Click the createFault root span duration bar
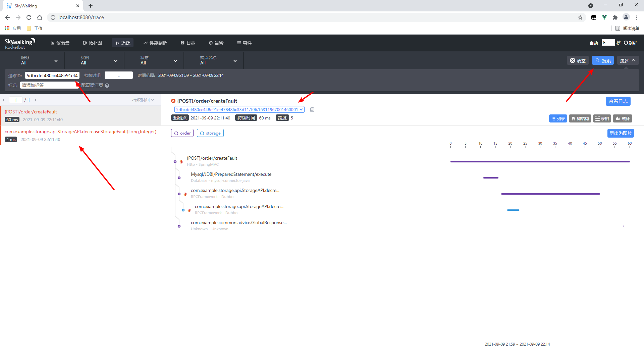This screenshot has width=644, height=349. [540, 162]
